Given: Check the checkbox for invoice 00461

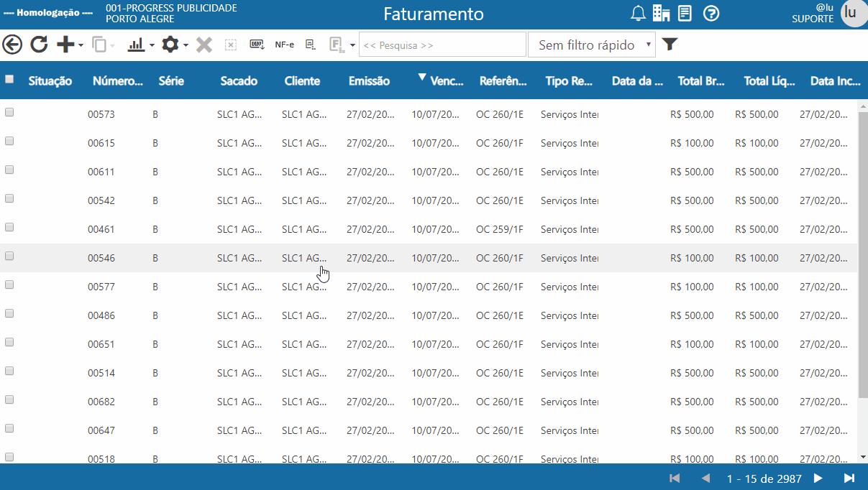Looking at the screenshot, I should 9,228.
